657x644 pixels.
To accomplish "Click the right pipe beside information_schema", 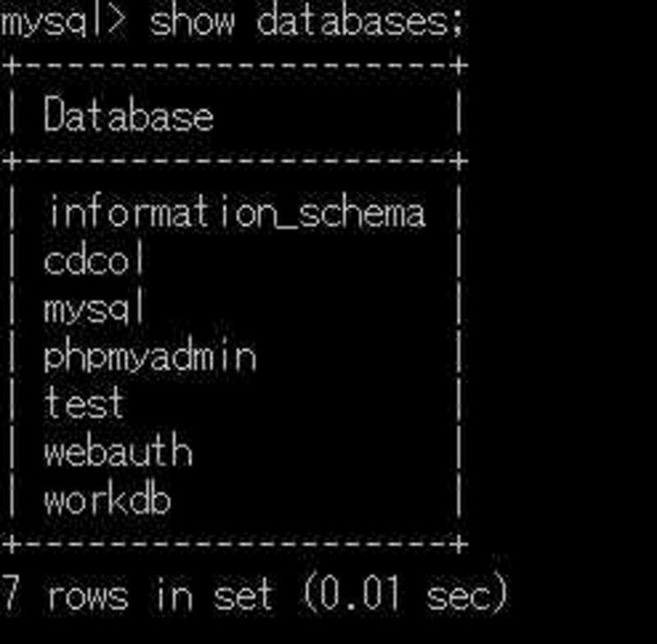I will (457, 213).
